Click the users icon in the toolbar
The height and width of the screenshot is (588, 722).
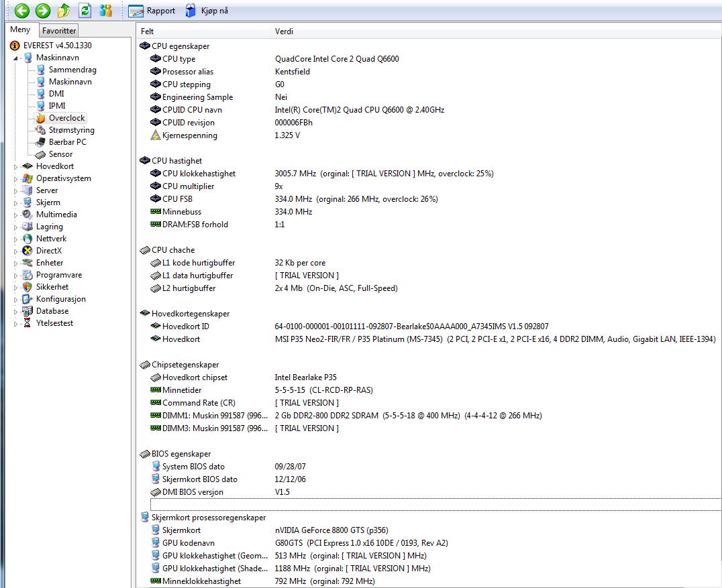pos(106,11)
